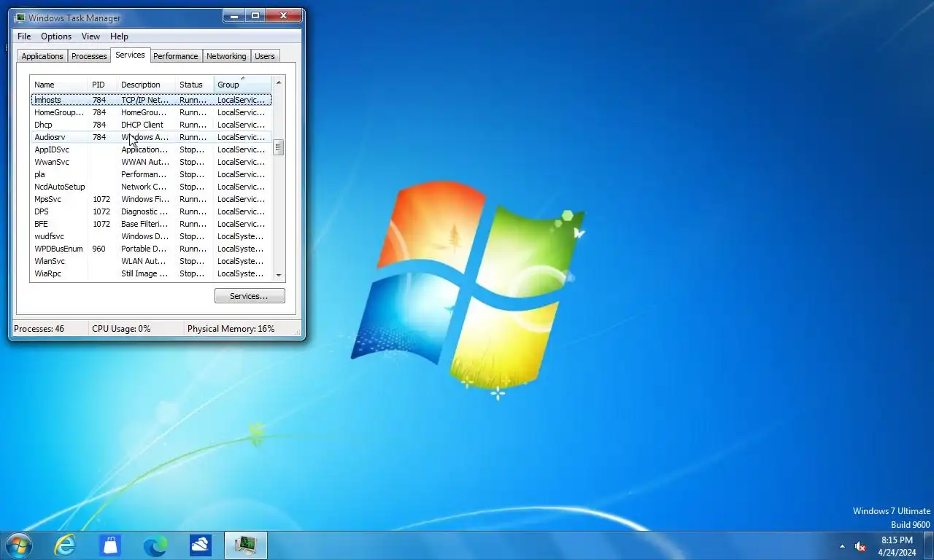Select the WwanSvc service row
The height and width of the screenshot is (560, 934).
pos(151,162)
